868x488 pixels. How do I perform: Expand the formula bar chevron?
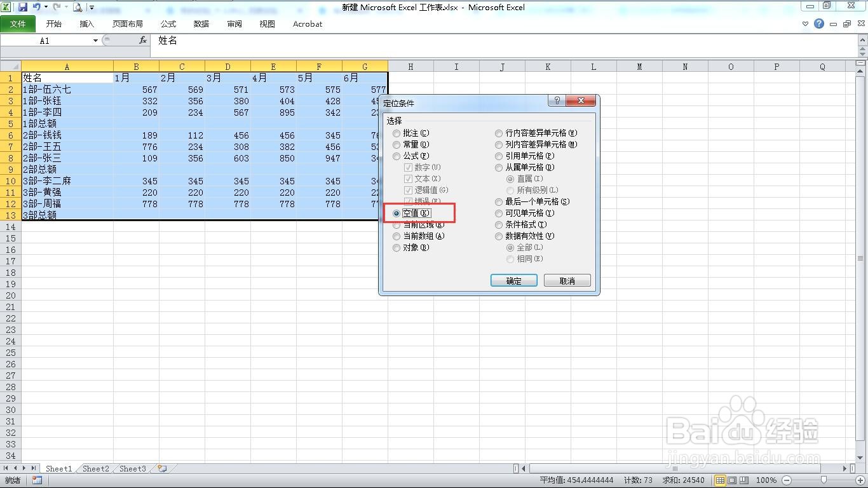click(x=862, y=39)
